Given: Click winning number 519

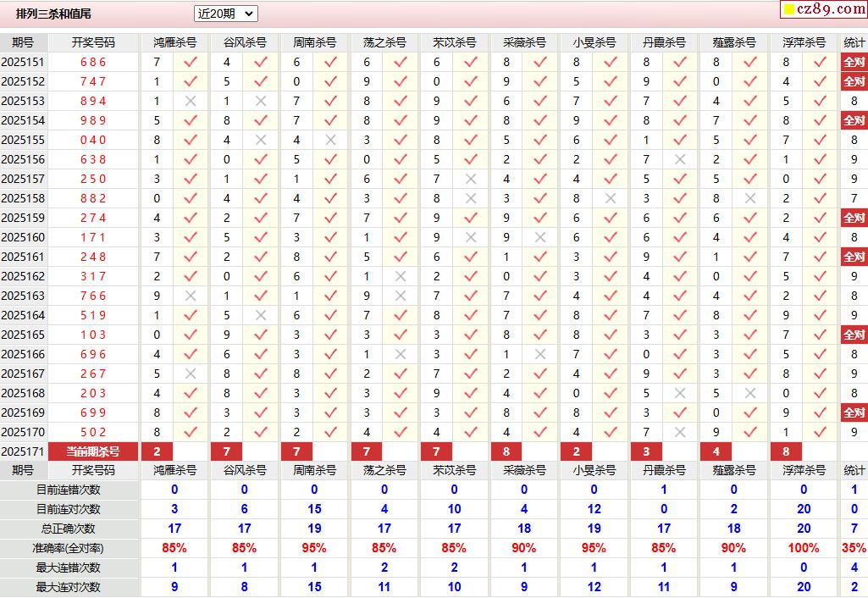Looking at the screenshot, I should point(93,315).
